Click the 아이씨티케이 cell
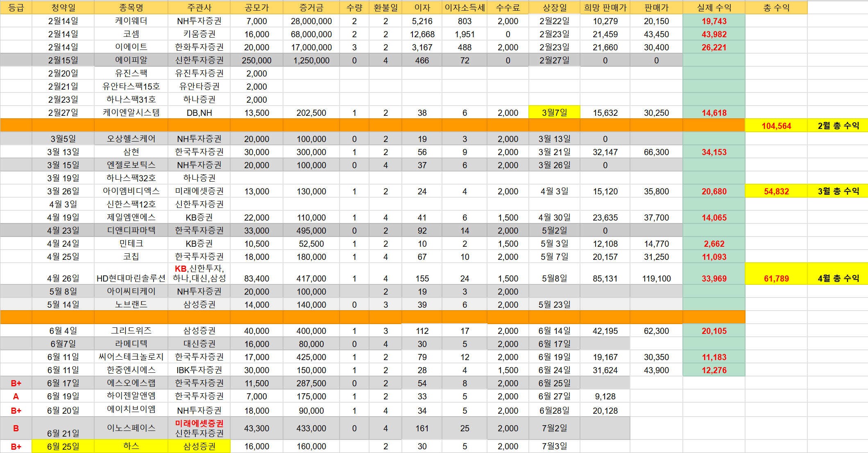Screen dimensions: 868x453 pyautogui.click(x=131, y=291)
